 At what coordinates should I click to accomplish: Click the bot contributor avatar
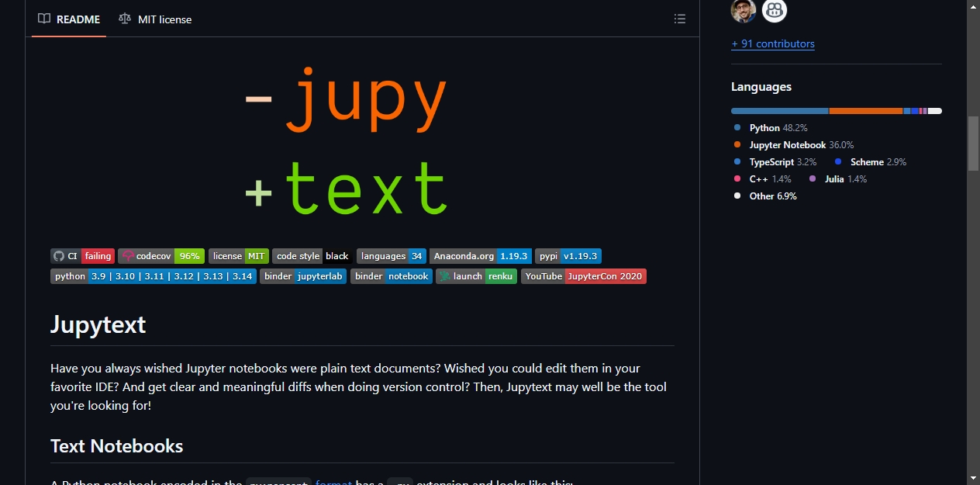(x=775, y=10)
